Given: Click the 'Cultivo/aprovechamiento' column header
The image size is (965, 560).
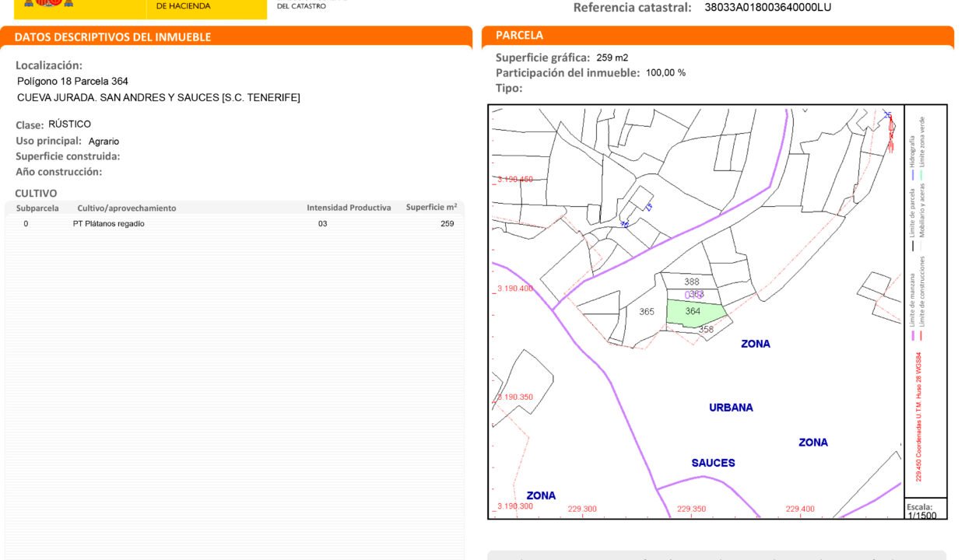Looking at the screenshot, I should [x=127, y=208].
